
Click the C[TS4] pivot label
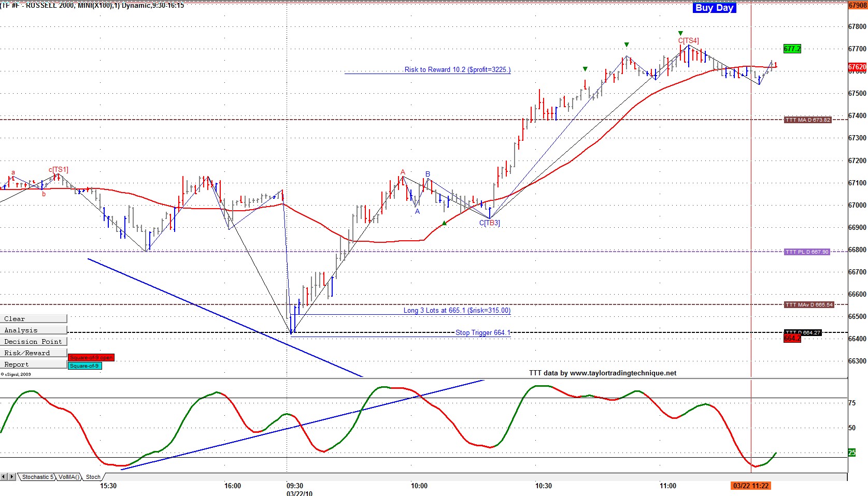[689, 40]
